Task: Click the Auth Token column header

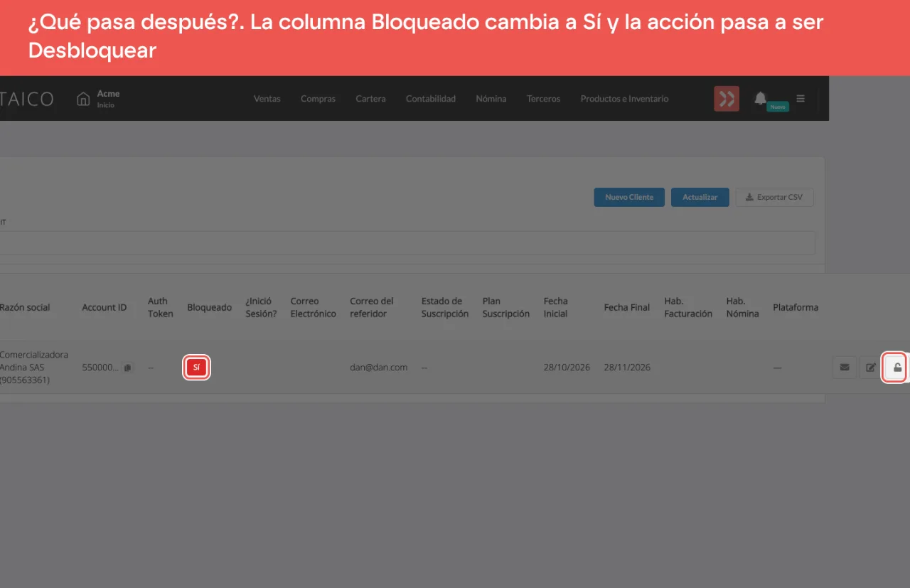Action: [x=161, y=307]
